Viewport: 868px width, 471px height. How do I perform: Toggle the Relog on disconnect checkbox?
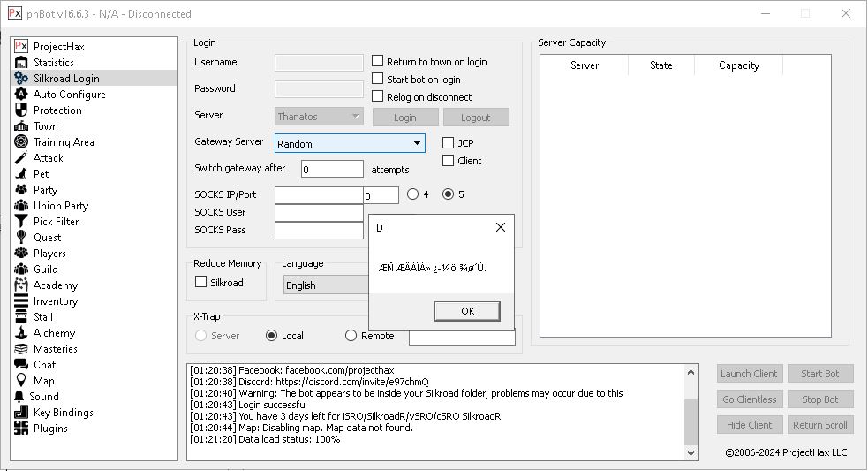click(378, 96)
